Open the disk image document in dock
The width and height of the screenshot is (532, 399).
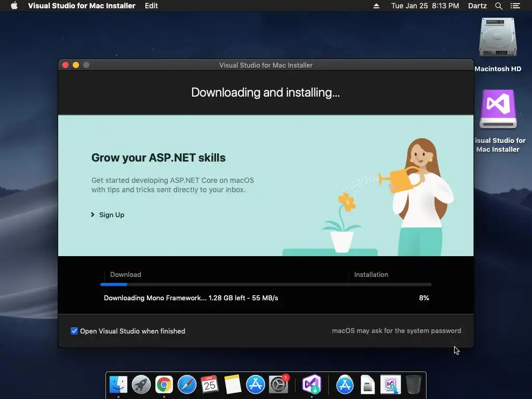tap(367, 384)
